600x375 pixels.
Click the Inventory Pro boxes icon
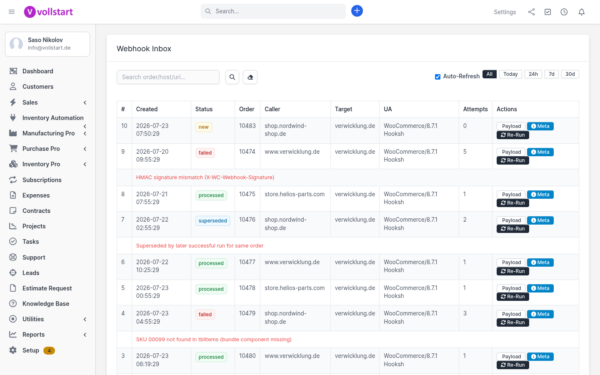pyautogui.click(x=13, y=164)
